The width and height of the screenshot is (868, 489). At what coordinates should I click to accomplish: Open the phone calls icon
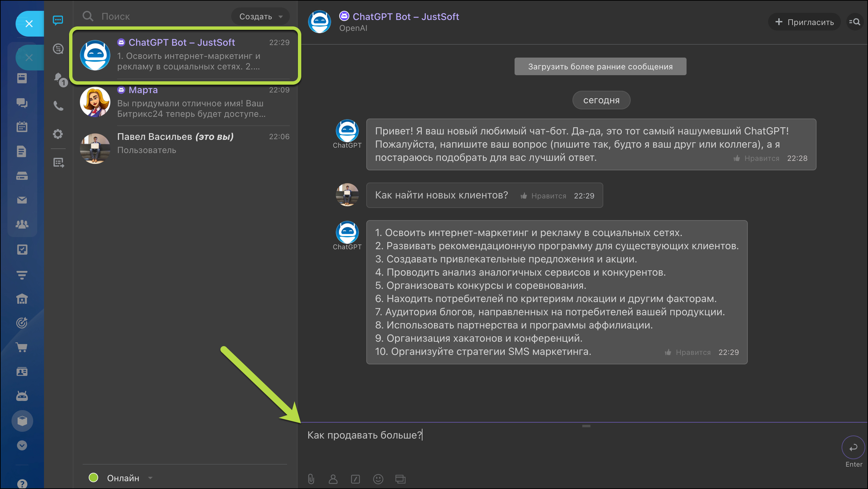[x=58, y=106]
